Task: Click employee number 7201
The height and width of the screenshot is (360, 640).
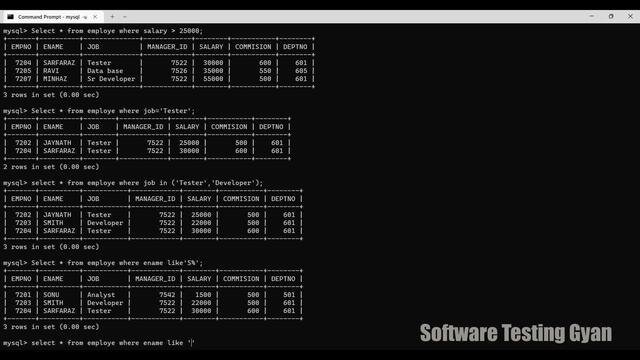Action: [x=23, y=295]
